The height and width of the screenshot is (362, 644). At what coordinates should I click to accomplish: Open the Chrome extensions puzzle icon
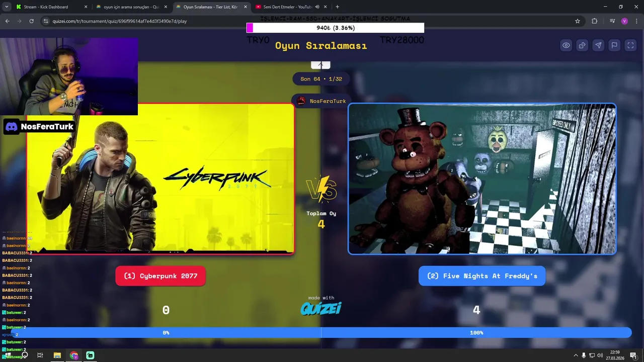coord(595,21)
